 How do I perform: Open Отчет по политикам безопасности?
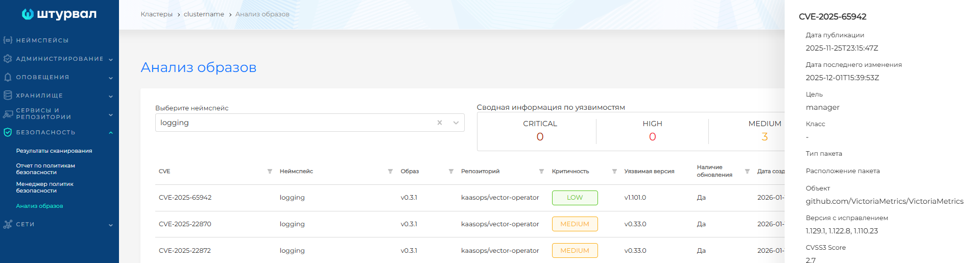click(45, 169)
